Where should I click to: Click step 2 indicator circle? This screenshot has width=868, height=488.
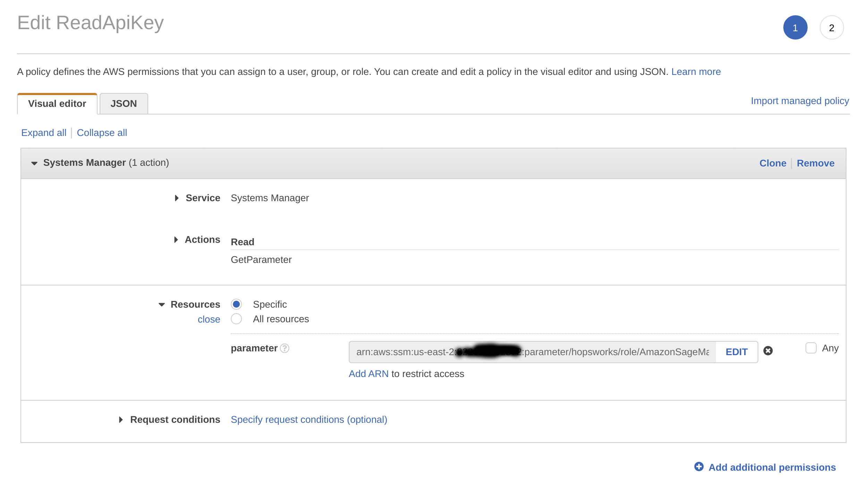832,27
